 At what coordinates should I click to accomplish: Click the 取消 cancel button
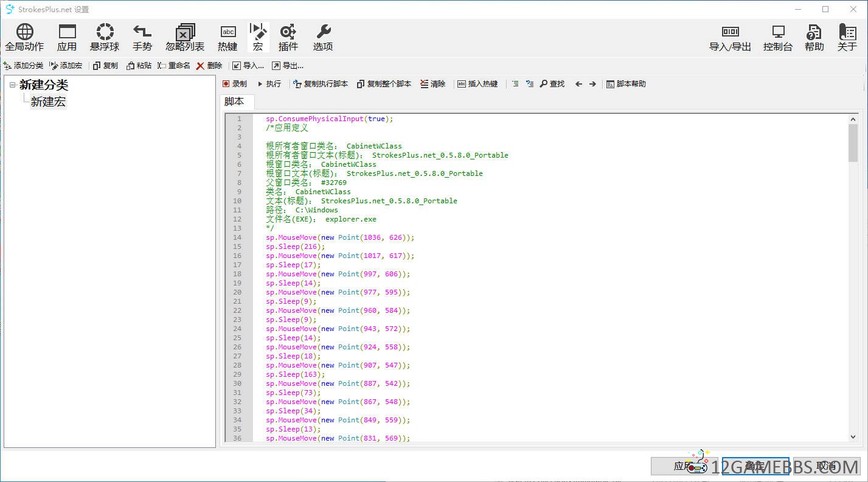827,466
